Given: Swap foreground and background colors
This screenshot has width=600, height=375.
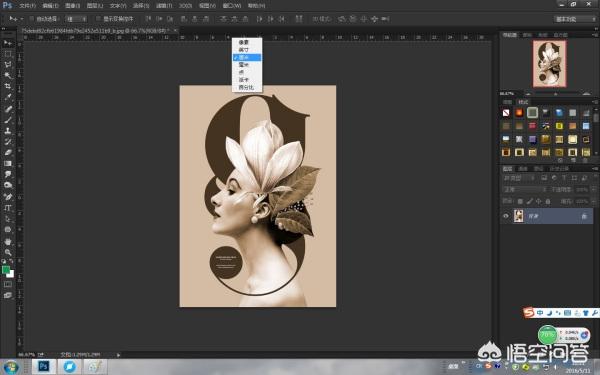Looking at the screenshot, I should [x=11, y=262].
